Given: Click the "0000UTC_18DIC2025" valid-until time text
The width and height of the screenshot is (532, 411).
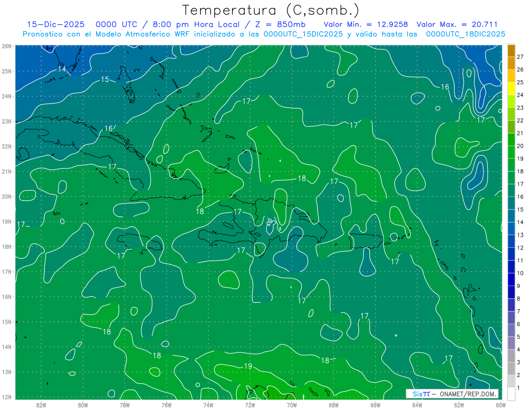Looking at the screenshot, I should click(465, 34).
